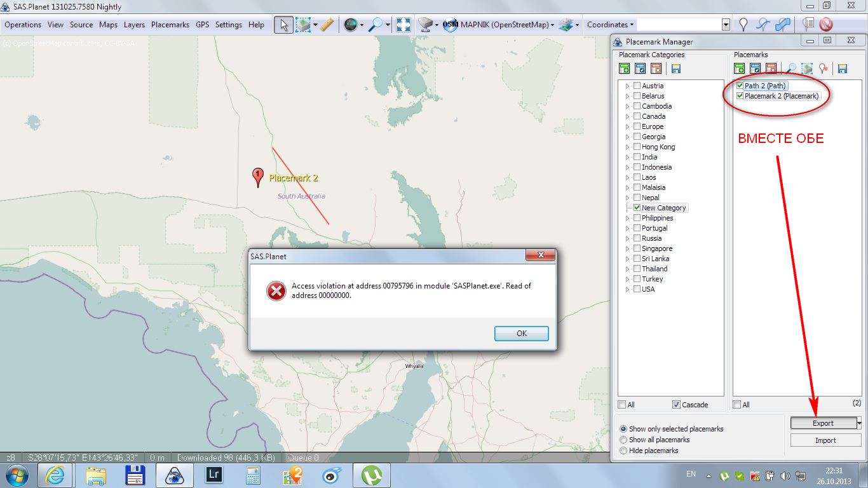Screen dimensions: 868x488
Task: Check the Russia category checkbox
Action: pos(637,238)
